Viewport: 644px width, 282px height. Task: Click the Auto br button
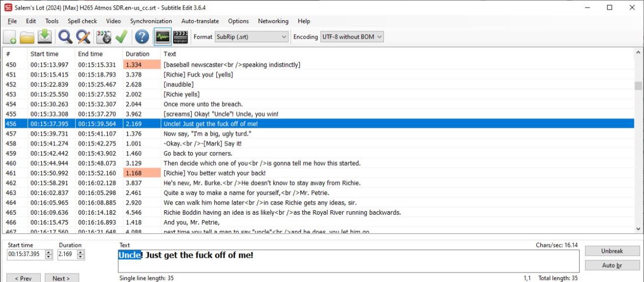(612, 265)
